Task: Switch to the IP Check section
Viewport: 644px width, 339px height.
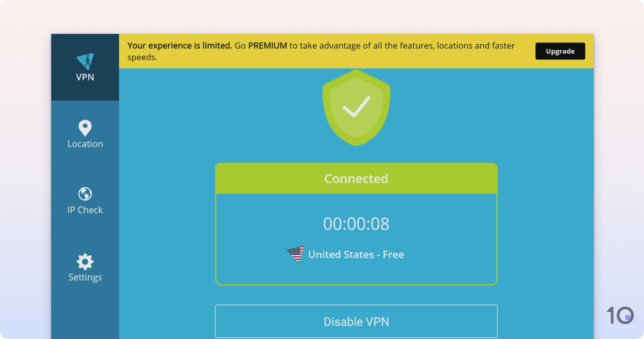Action: (x=85, y=201)
